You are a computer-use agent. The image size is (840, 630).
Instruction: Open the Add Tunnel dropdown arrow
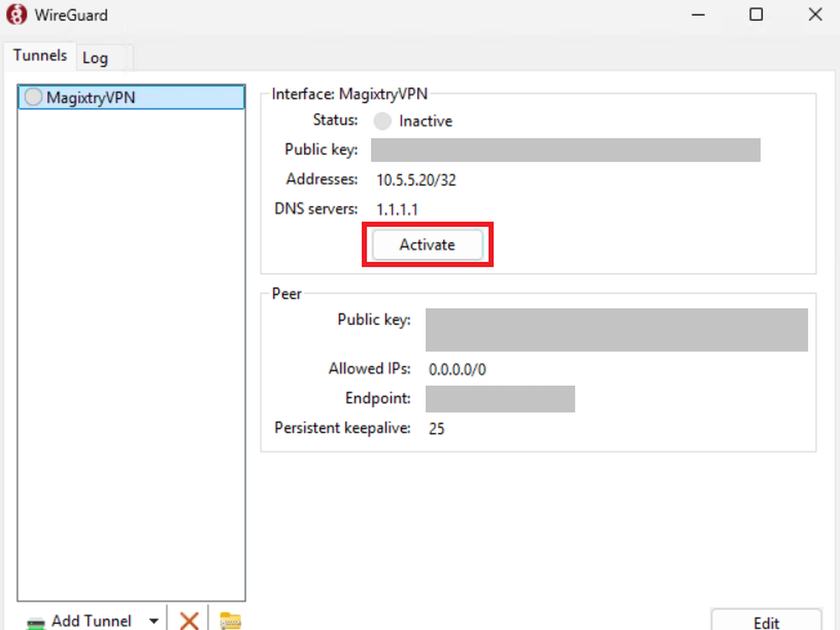(x=153, y=621)
